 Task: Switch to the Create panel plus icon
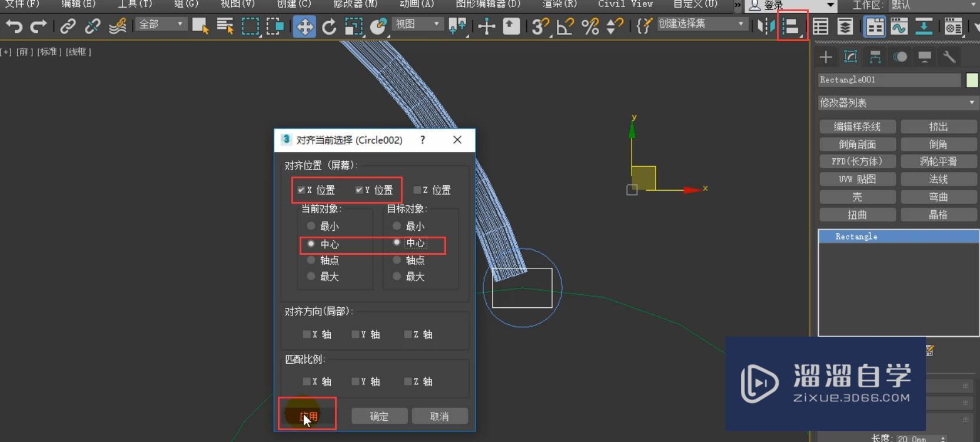pyautogui.click(x=826, y=57)
